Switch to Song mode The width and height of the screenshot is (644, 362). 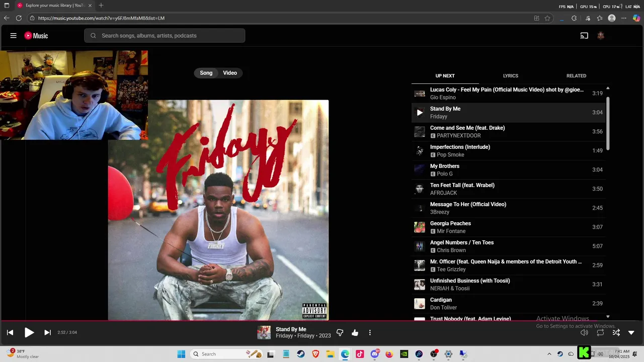206,73
